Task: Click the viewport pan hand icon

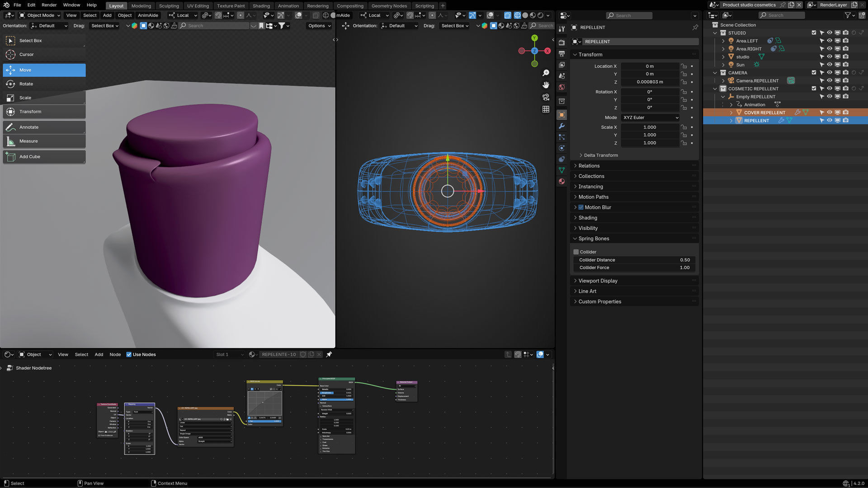Action: pyautogui.click(x=546, y=85)
